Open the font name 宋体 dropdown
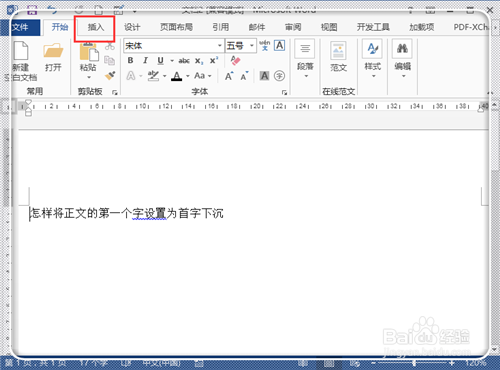The width and height of the screenshot is (500, 370). pyautogui.click(x=220, y=46)
